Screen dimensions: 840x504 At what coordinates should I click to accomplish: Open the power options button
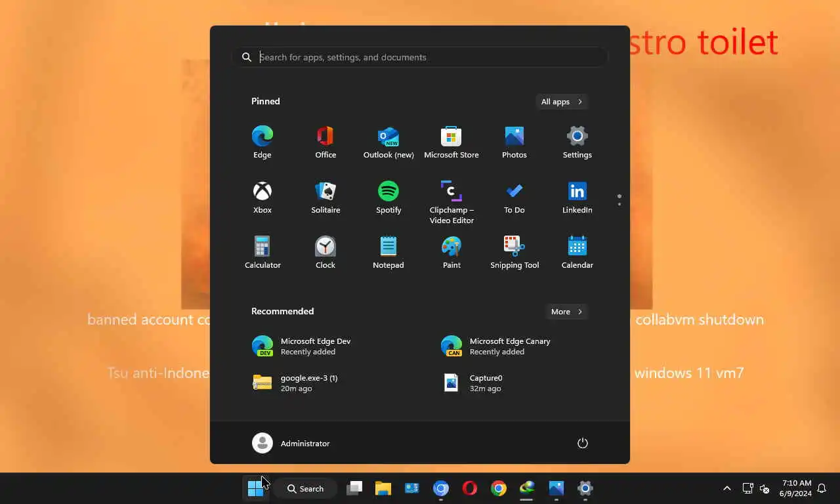click(x=583, y=443)
